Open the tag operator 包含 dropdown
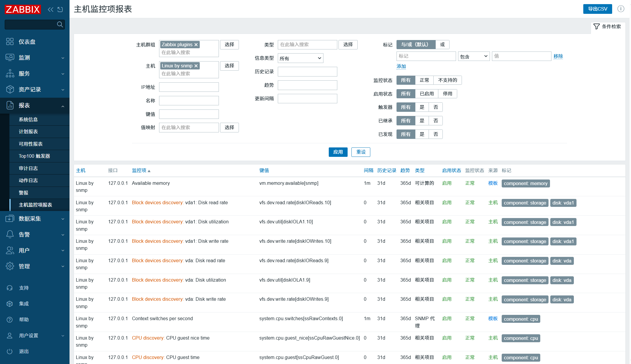 point(474,56)
